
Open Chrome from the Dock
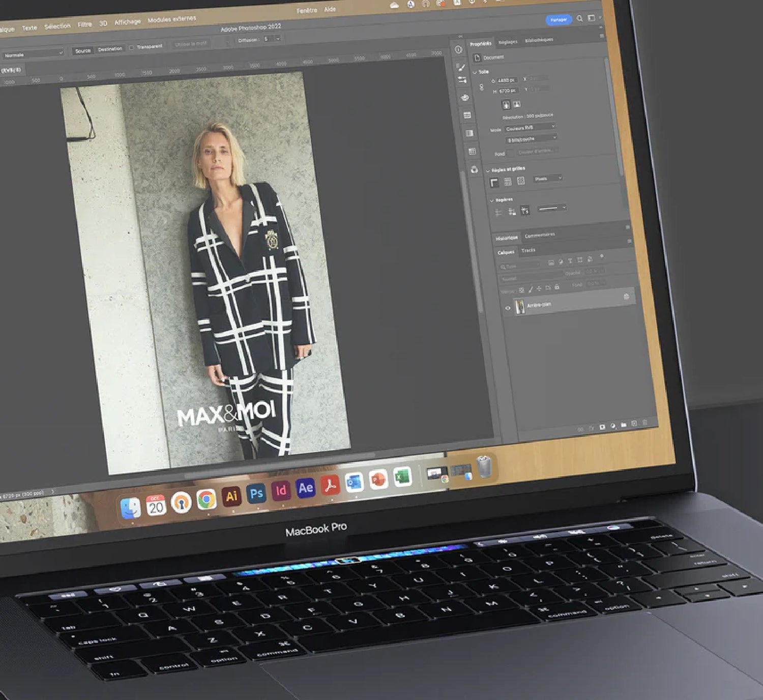[207, 500]
